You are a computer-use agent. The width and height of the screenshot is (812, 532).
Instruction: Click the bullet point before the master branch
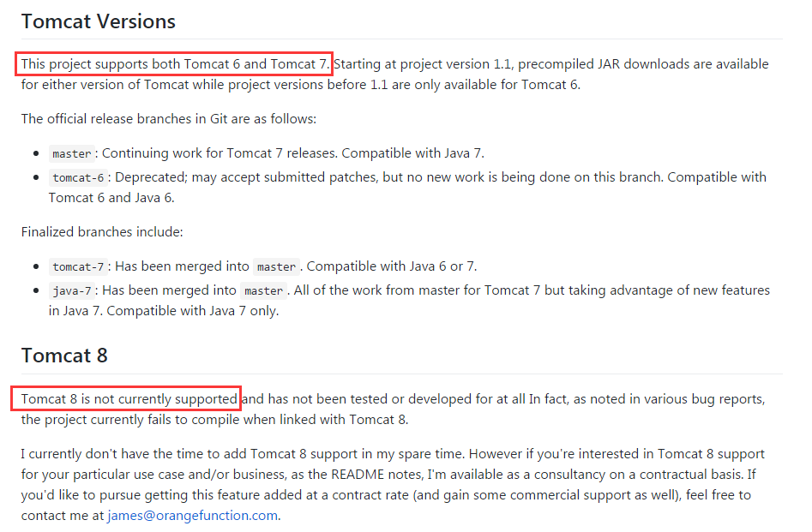coord(36,153)
